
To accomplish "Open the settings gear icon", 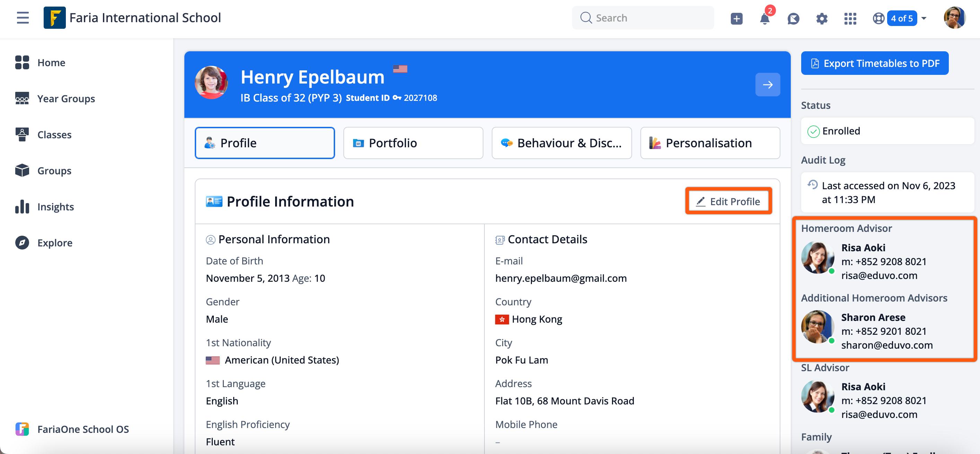I will [x=821, y=18].
